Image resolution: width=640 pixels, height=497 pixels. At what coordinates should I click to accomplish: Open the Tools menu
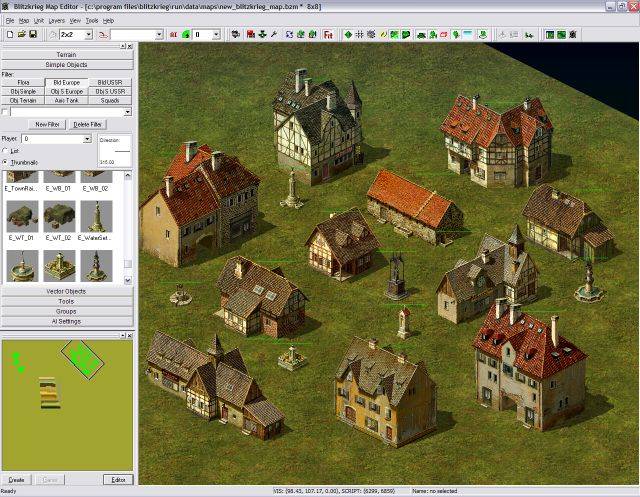[x=92, y=20]
